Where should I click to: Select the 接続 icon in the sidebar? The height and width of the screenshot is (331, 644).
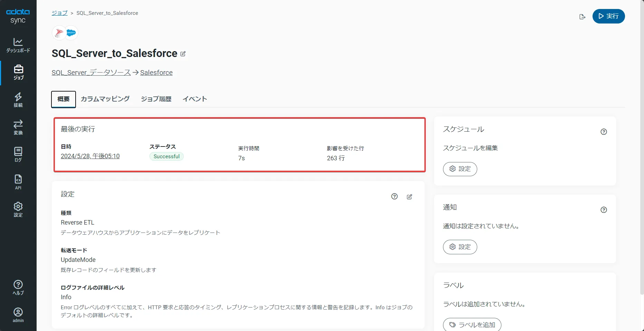(18, 100)
